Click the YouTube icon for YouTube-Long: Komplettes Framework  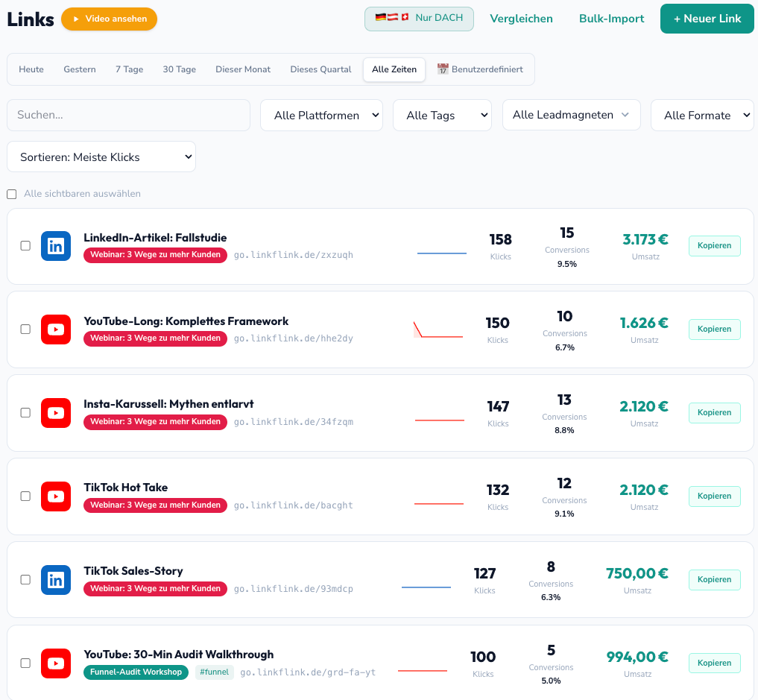[x=56, y=329]
